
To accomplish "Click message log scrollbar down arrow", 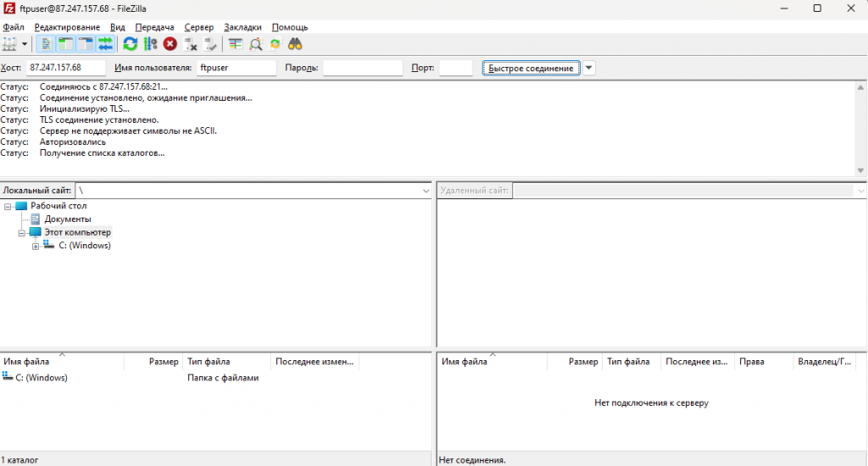I will (860, 170).
